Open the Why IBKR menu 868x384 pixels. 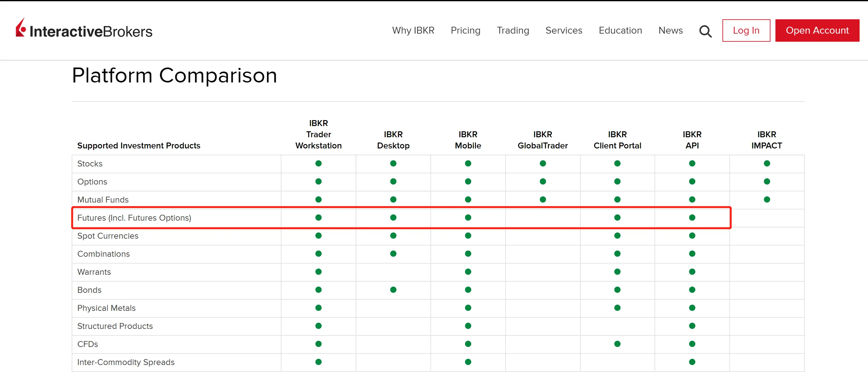click(x=413, y=30)
